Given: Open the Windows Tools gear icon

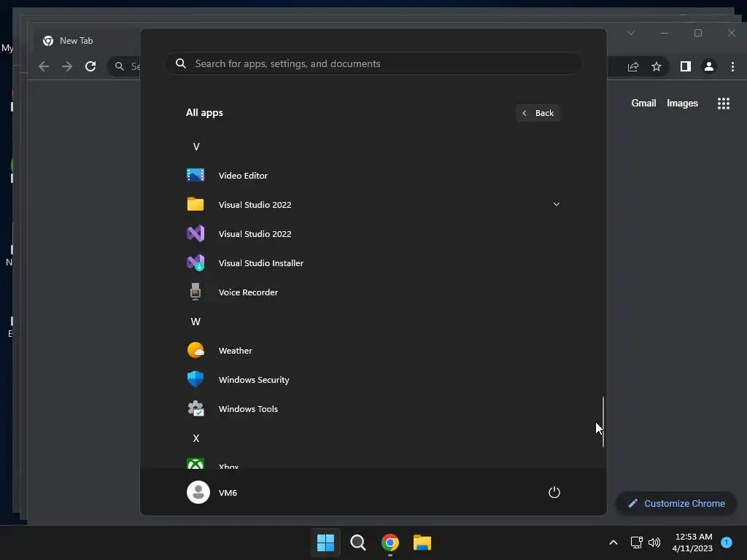Looking at the screenshot, I should coord(196,408).
